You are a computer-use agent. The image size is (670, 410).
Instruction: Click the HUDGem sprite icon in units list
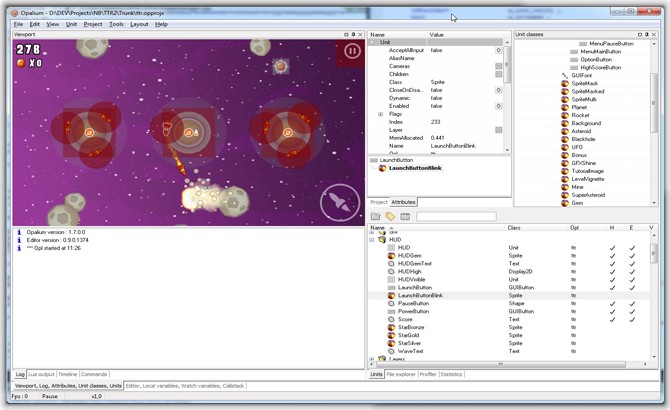click(391, 255)
